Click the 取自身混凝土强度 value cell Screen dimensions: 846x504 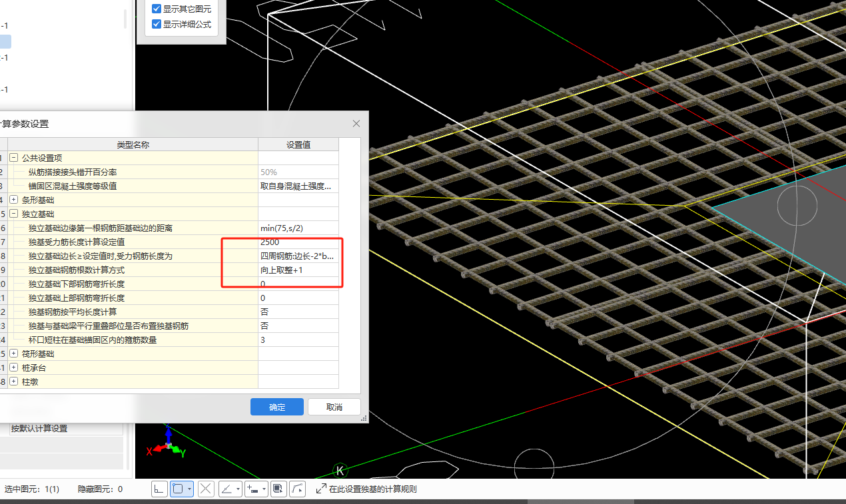[x=298, y=186]
